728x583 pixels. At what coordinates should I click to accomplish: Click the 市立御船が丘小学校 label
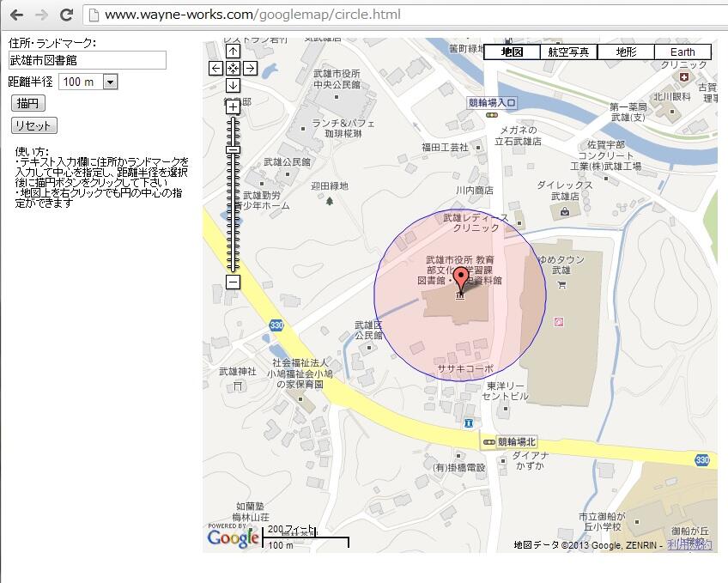click(x=602, y=521)
